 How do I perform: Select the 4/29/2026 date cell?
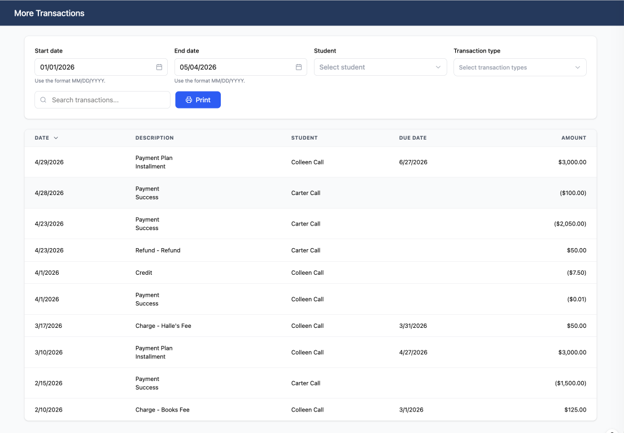(x=49, y=162)
